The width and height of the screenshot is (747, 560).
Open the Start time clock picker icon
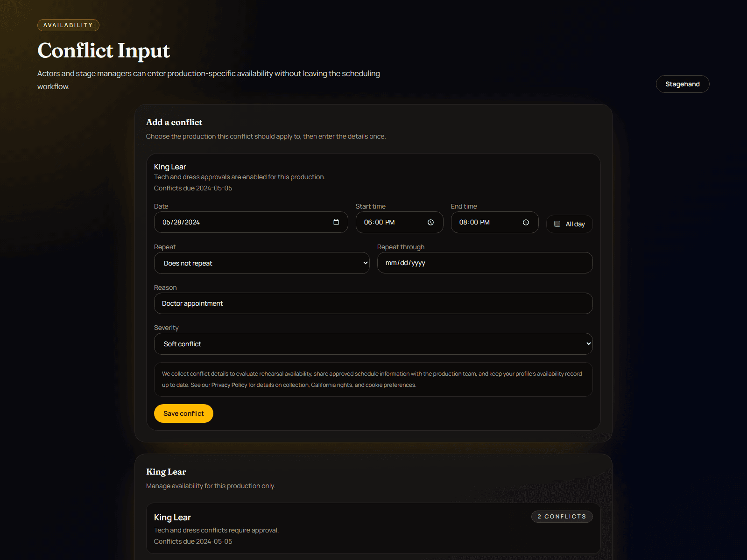pyautogui.click(x=430, y=223)
